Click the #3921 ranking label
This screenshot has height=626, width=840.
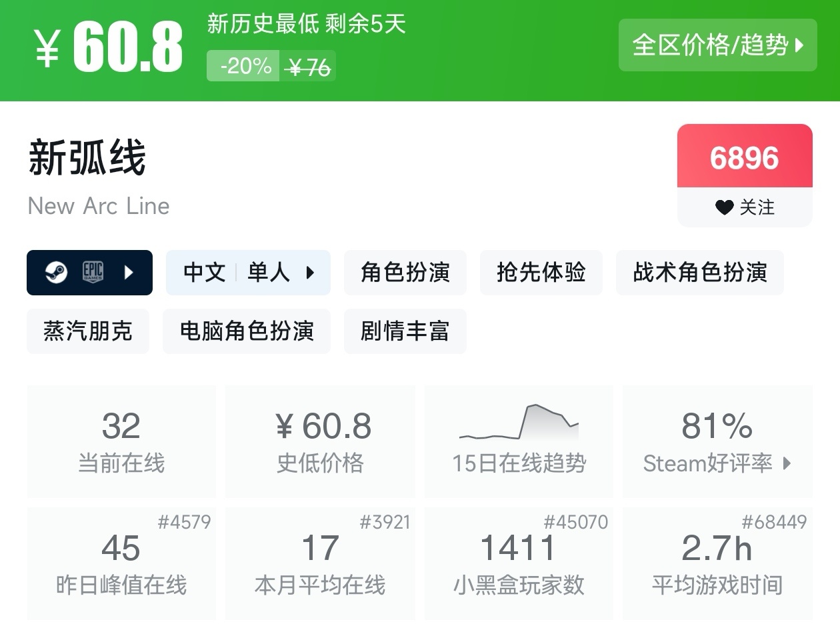(385, 522)
